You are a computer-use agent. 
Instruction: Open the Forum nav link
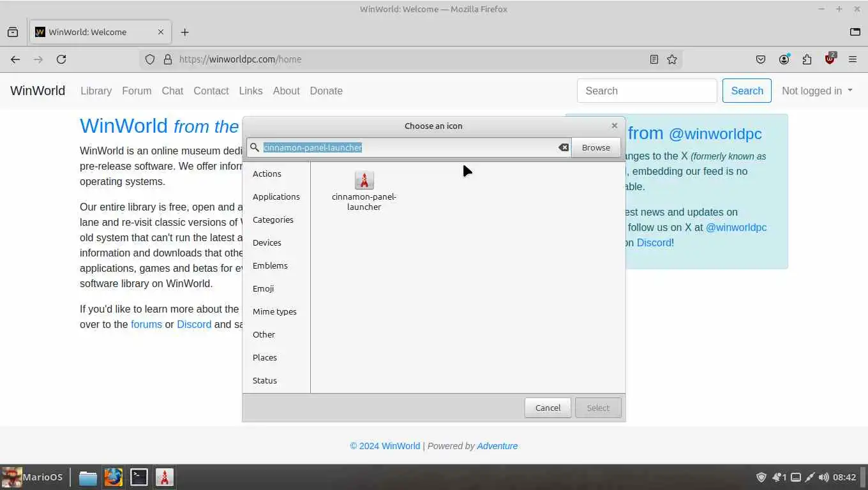pos(137,91)
